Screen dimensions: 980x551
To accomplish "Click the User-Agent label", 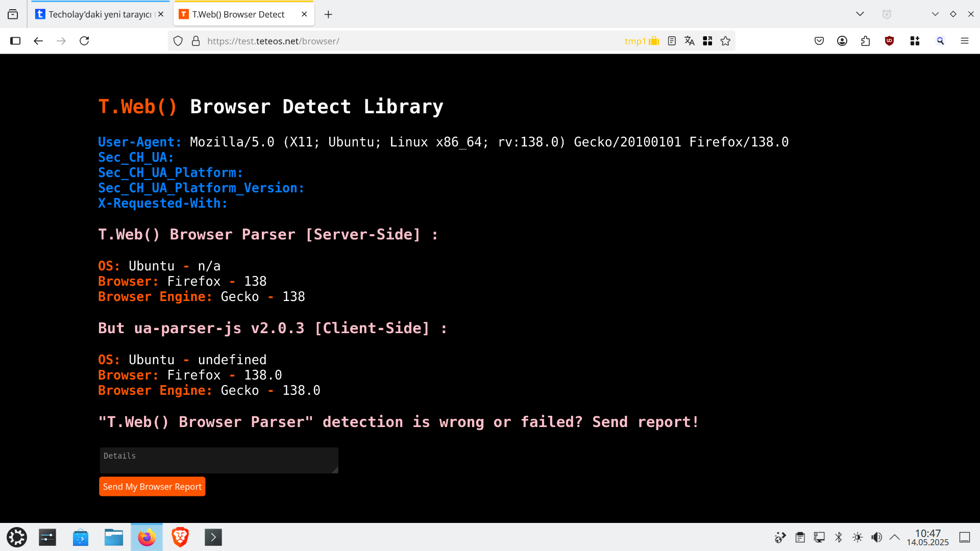I will click(x=140, y=142).
